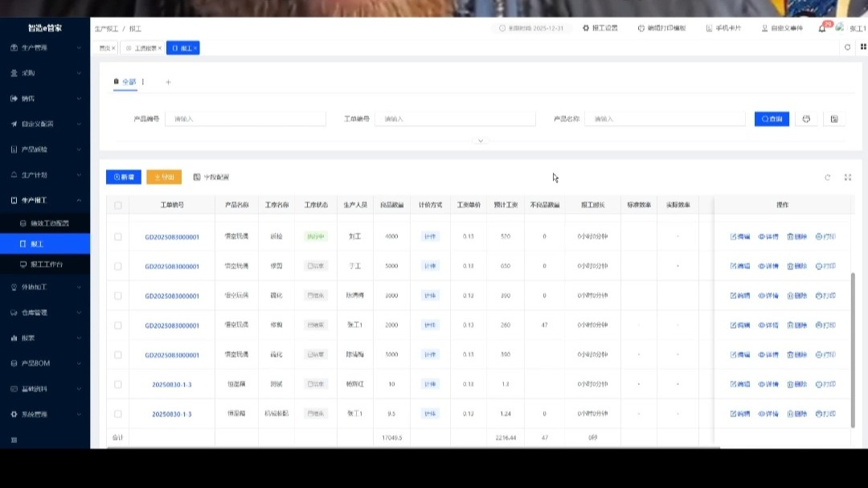Expand the 销售 sidebar menu
868x488 pixels.
click(45, 99)
